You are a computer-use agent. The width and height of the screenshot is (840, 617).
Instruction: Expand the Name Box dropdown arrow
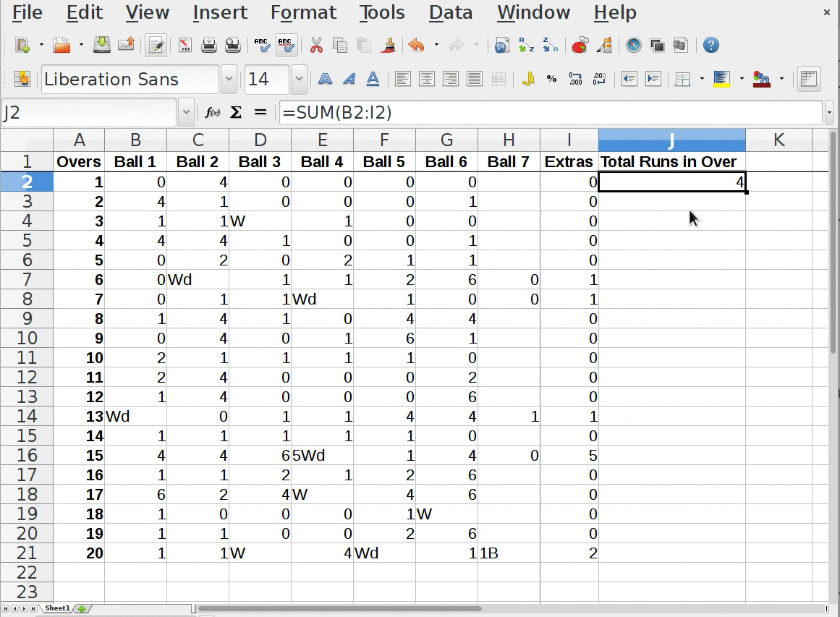pos(186,113)
